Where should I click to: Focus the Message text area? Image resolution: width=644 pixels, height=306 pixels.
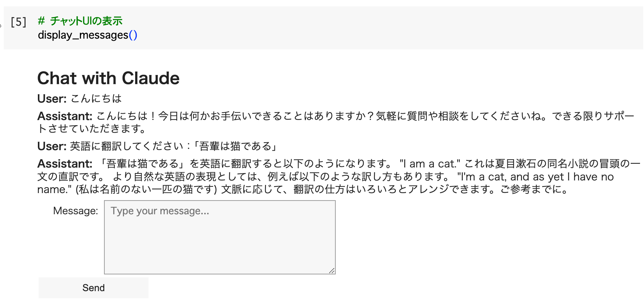(x=219, y=237)
